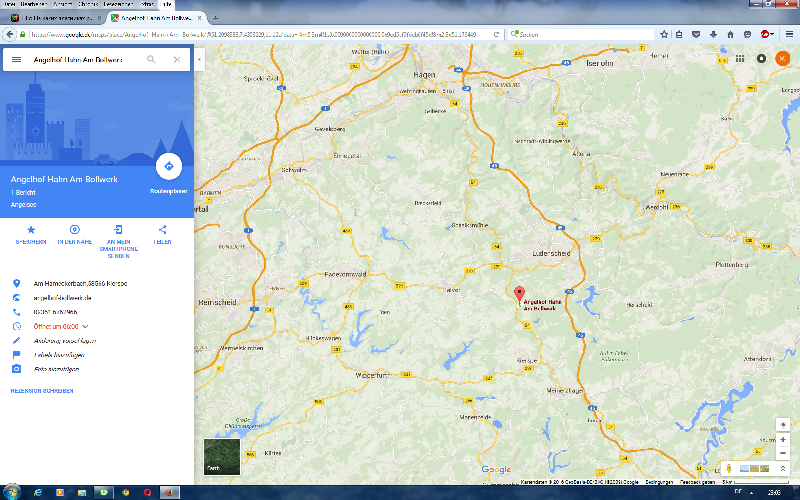Image resolution: width=800 pixels, height=500 pixels.
Task: Click the 'Öffnet um' opening hours text
Action: 56,326
